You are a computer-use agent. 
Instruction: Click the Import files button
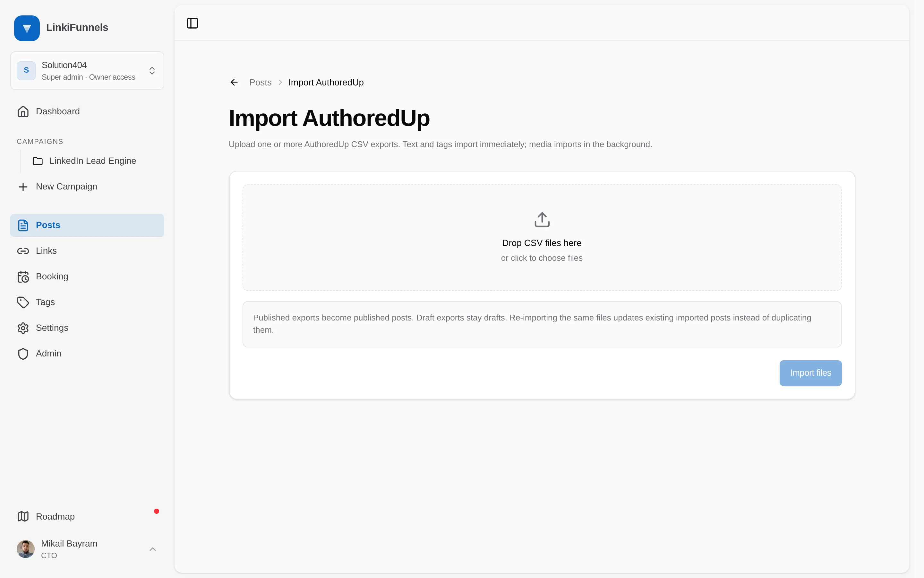pyautogui.click(x=810, y=373)
